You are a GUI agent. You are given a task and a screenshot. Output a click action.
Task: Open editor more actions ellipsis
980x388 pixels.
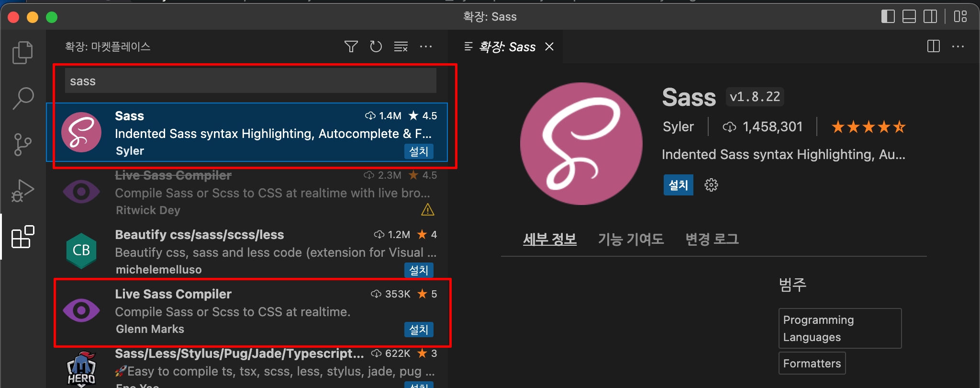[958, 46]
